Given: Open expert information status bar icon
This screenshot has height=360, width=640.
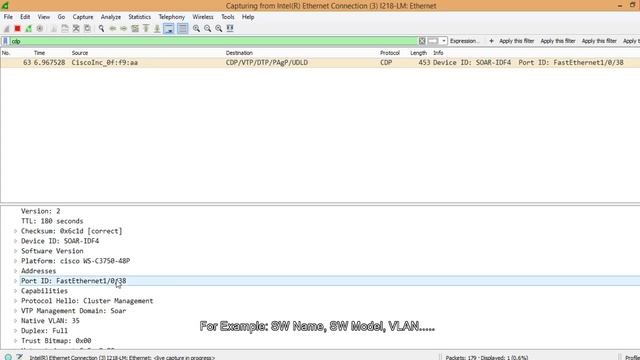Looking at the screenshot, I should pyautogui.click(x=8, y=357).
